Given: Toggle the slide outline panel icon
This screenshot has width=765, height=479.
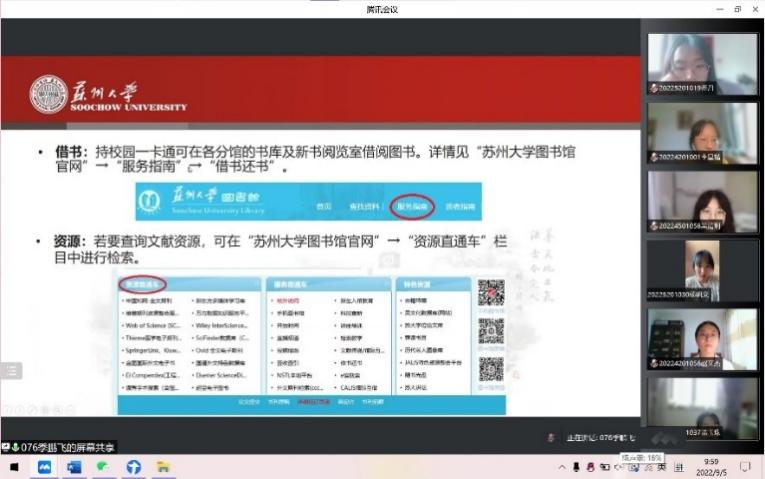Looking at the screenshot, I should click(12, 371).
